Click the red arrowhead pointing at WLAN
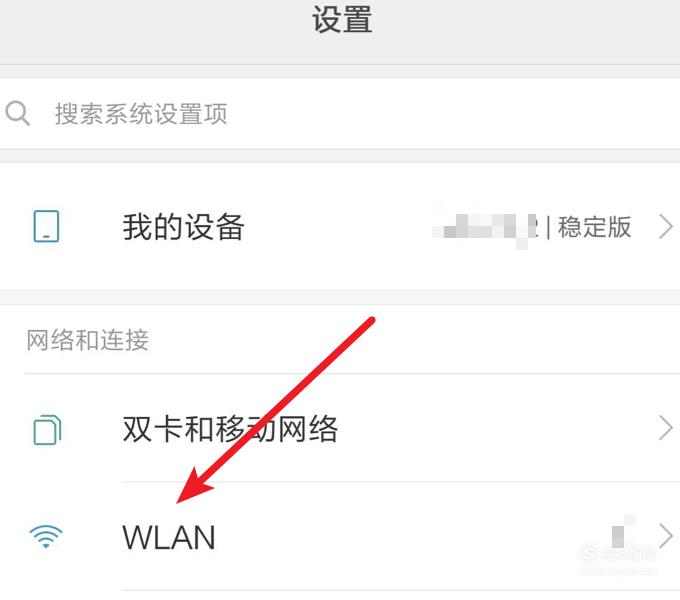 [x=193, y=488]
